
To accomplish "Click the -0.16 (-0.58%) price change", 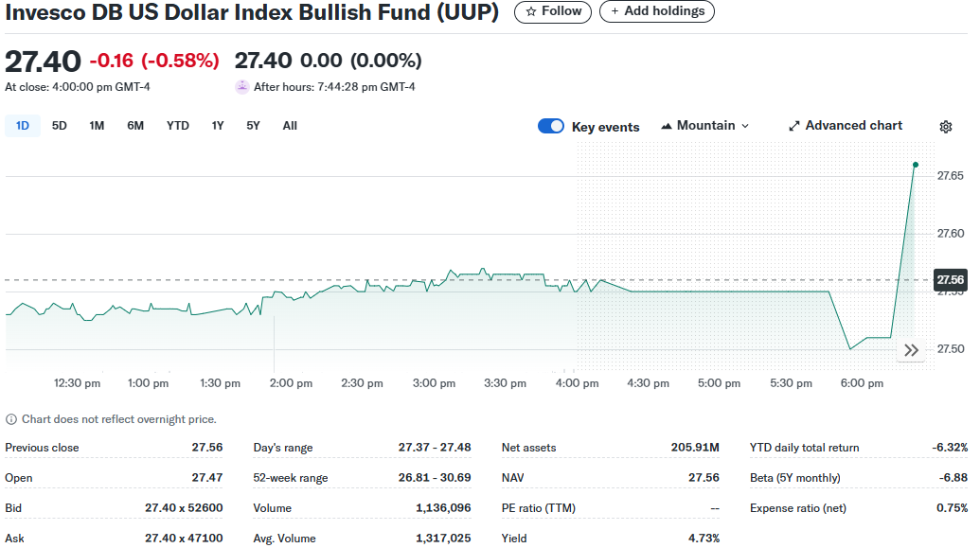I will (154, 61).
